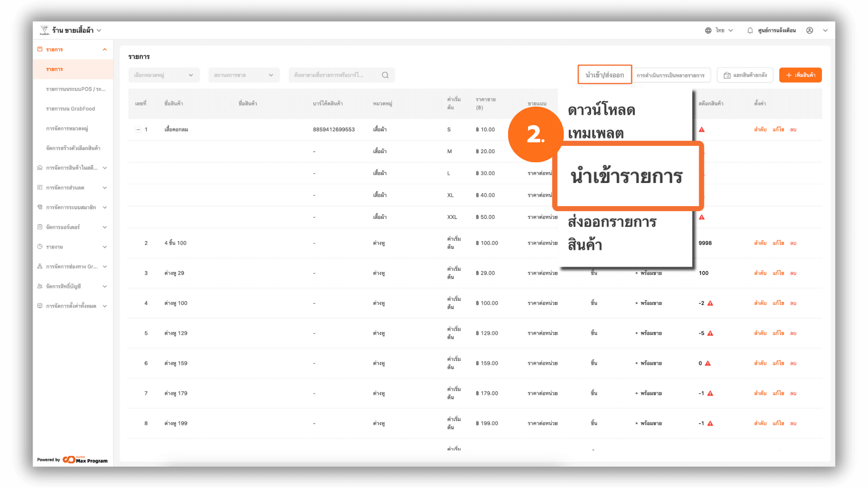Click the notification bell icon
Viewport: 868px width, 488px height.
(750, 30)
